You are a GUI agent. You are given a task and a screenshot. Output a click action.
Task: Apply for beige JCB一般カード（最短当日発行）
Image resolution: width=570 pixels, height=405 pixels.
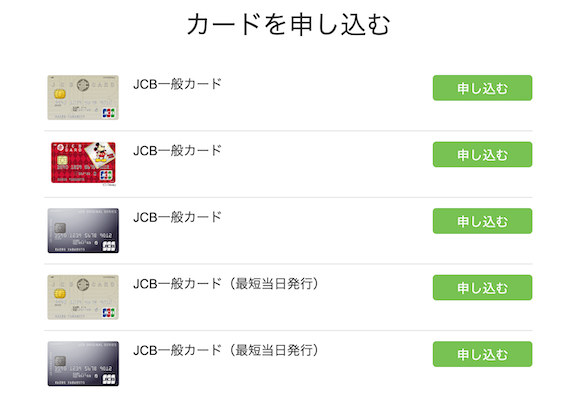482,288
